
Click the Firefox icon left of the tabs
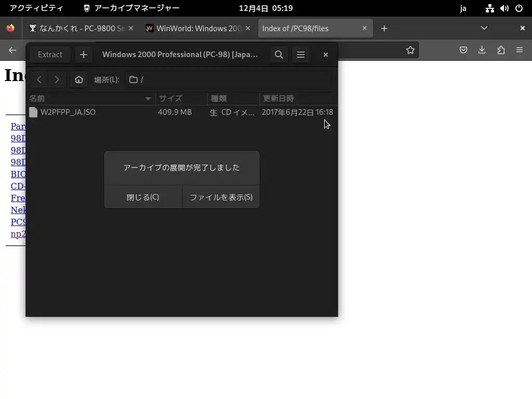pos(10,28)
